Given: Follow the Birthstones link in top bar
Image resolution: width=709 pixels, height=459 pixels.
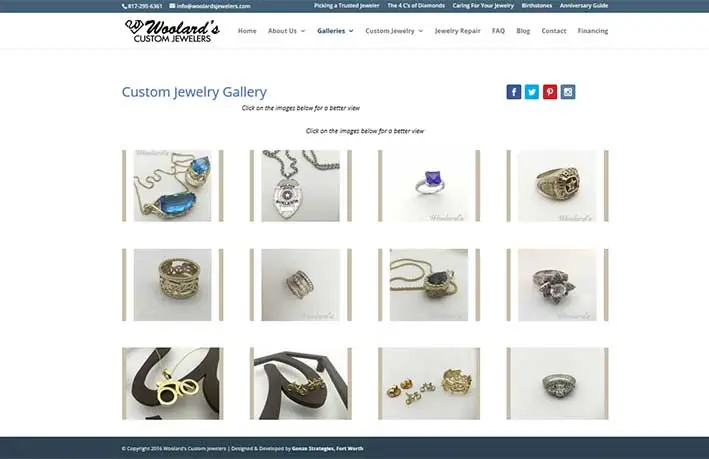Looking at the screenshot, I should (x=537, y=6).
